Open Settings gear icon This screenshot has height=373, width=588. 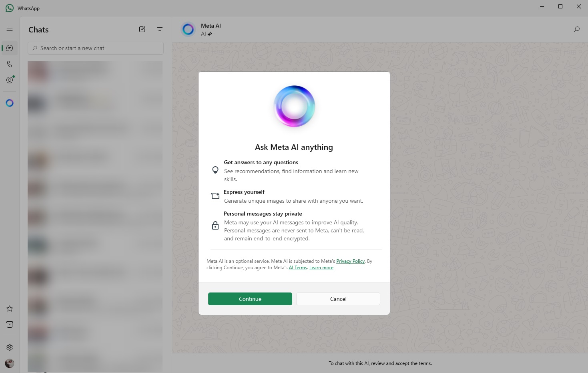pyautogui.click(x=10, y=347)
